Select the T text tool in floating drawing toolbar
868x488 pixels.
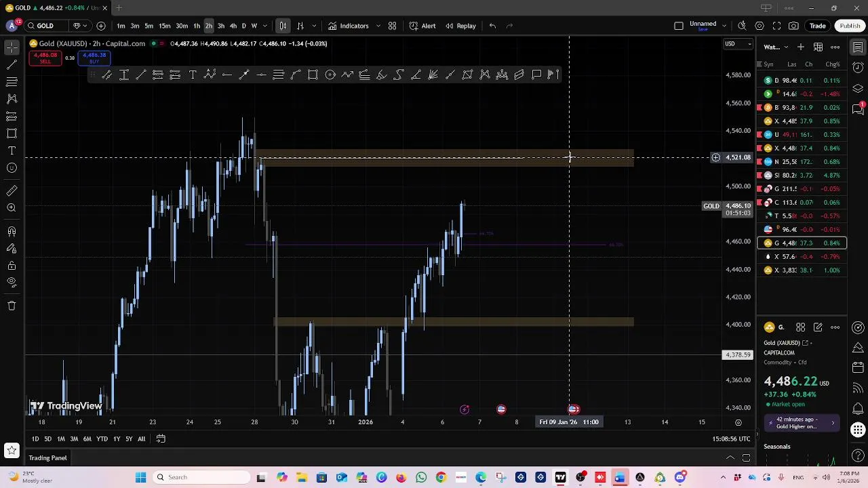click(193, 75)
